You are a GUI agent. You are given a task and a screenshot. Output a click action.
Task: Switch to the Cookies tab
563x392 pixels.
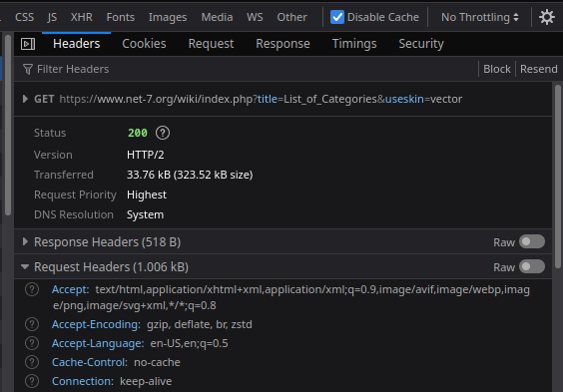tap(144, 44)
